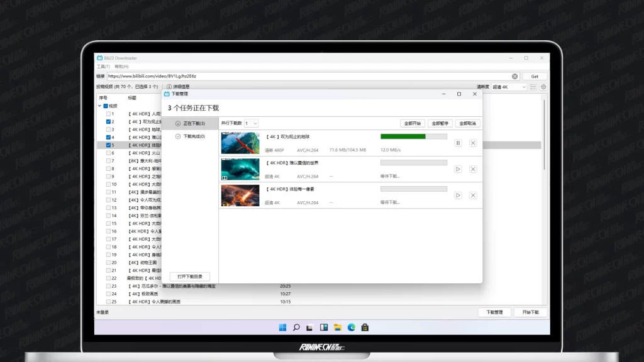Tick the checkbox for video 24
The width and height of the screenshot is (644, 362).
point(109,293)
